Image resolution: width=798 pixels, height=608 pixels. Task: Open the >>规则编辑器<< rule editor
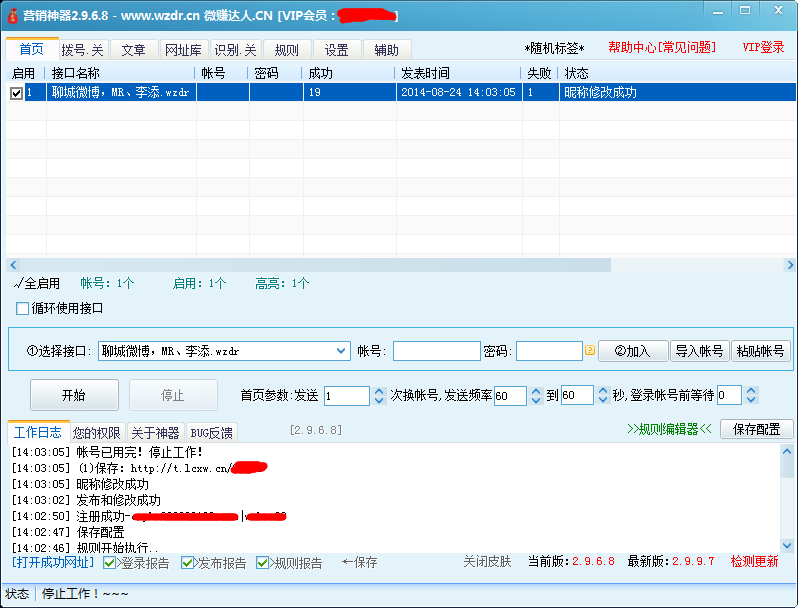coord(669,429)
